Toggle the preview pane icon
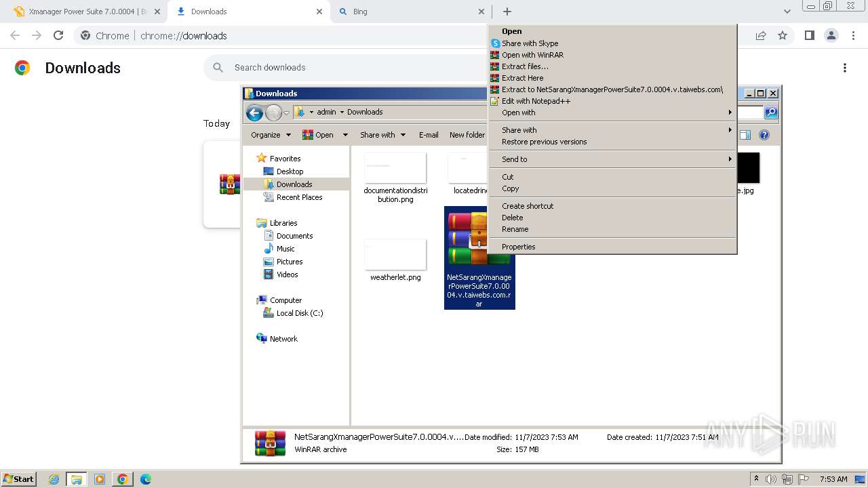Image resolution: width=868 pixels, height=488 pixels. 745,135
